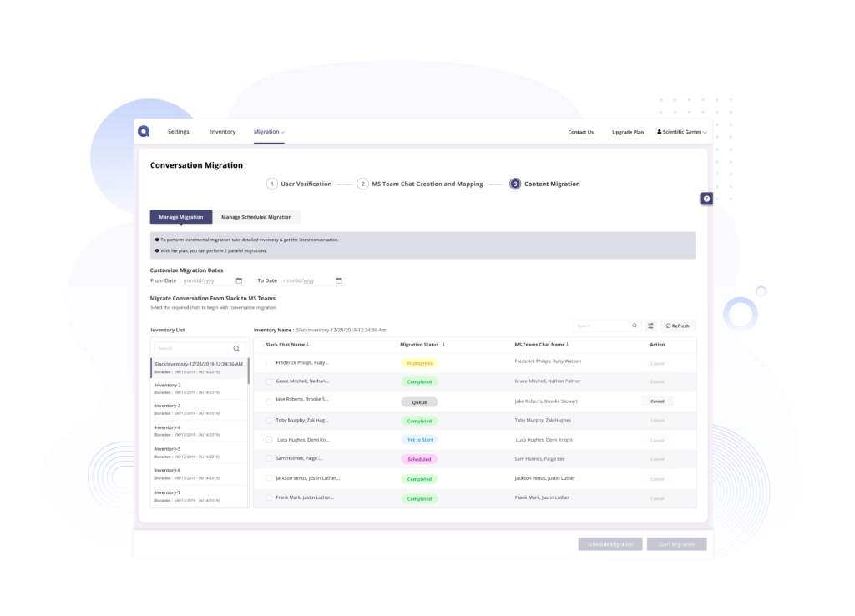Click the In Progress status badge
This screenshot has height=616, width=855.
click(x=419, y=362)
